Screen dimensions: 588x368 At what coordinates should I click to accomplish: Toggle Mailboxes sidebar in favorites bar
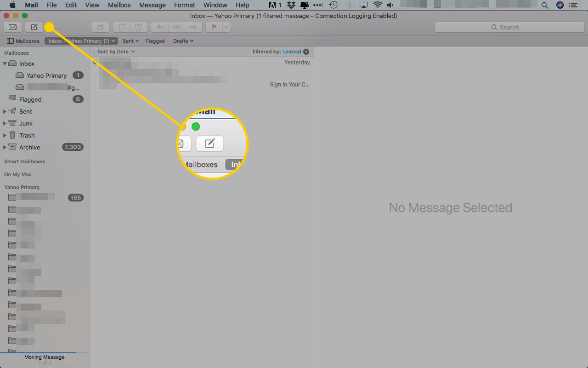coord(23,41)
